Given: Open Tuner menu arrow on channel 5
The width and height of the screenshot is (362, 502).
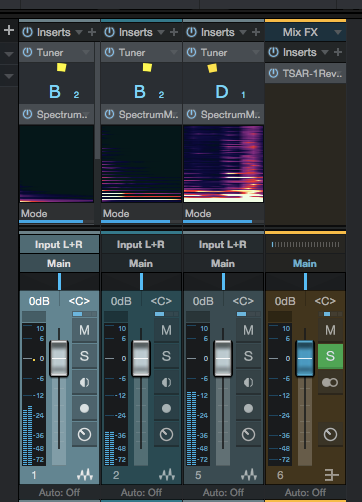Looking at the screenshot, I should pyautogui.click(x=256, y=52).
